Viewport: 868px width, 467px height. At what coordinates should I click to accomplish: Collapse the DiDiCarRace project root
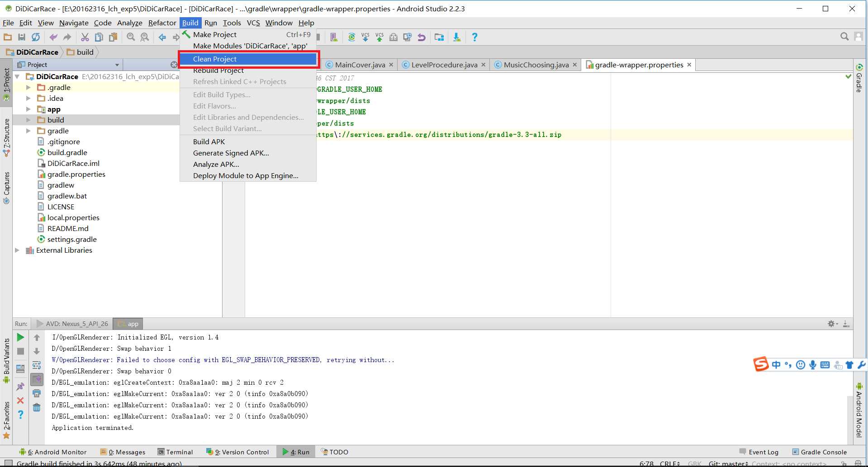coord(17,76)
